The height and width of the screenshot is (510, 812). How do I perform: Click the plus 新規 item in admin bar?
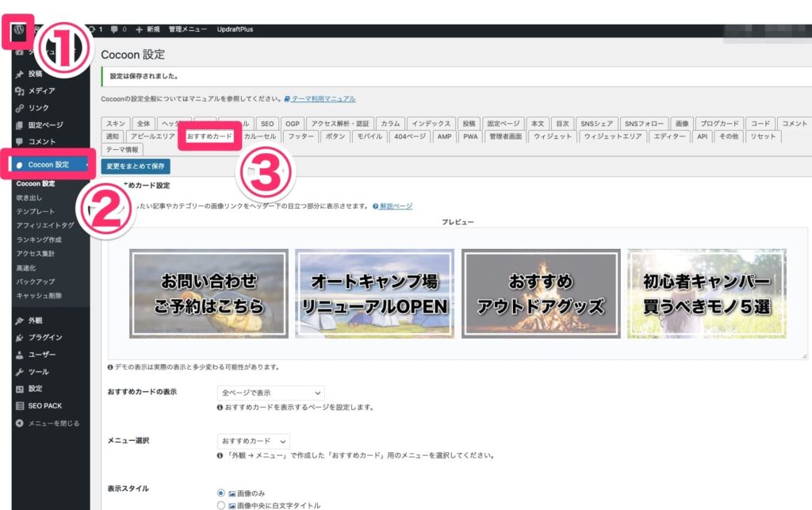pos(147,29)
